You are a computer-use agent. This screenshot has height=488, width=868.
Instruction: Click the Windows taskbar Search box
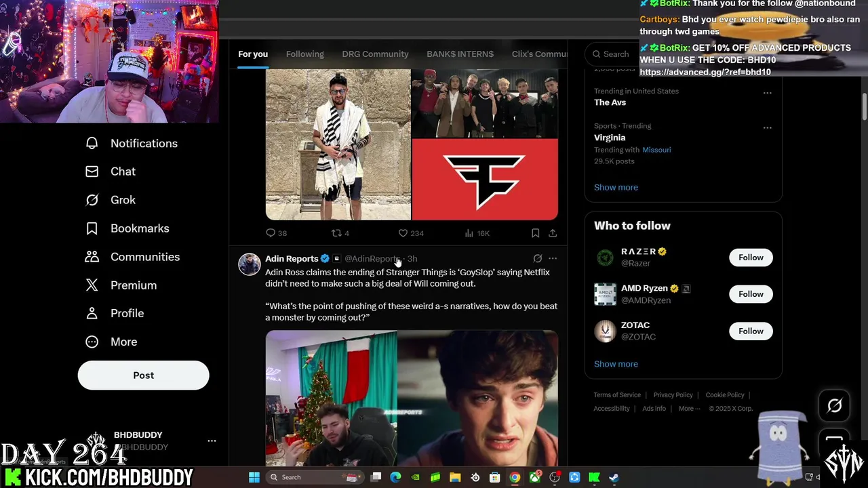[314, 477]
